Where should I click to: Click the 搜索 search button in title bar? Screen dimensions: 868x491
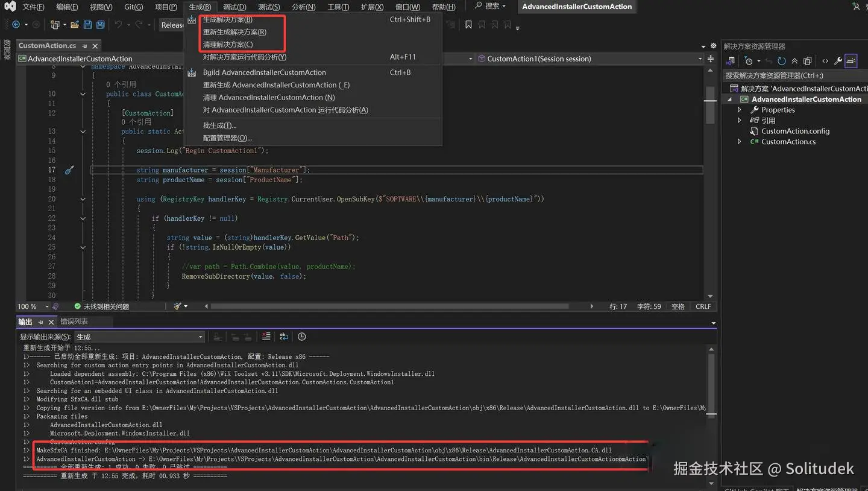click(490, 6)
